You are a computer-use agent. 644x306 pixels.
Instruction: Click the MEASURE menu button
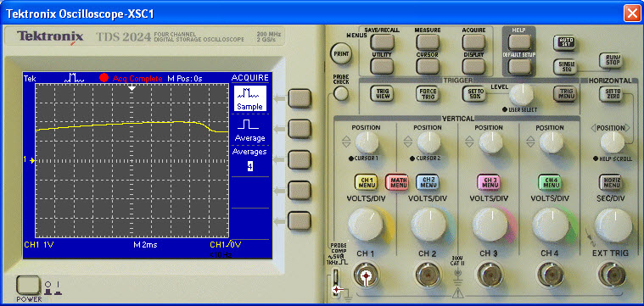click(x=428, y=42)
